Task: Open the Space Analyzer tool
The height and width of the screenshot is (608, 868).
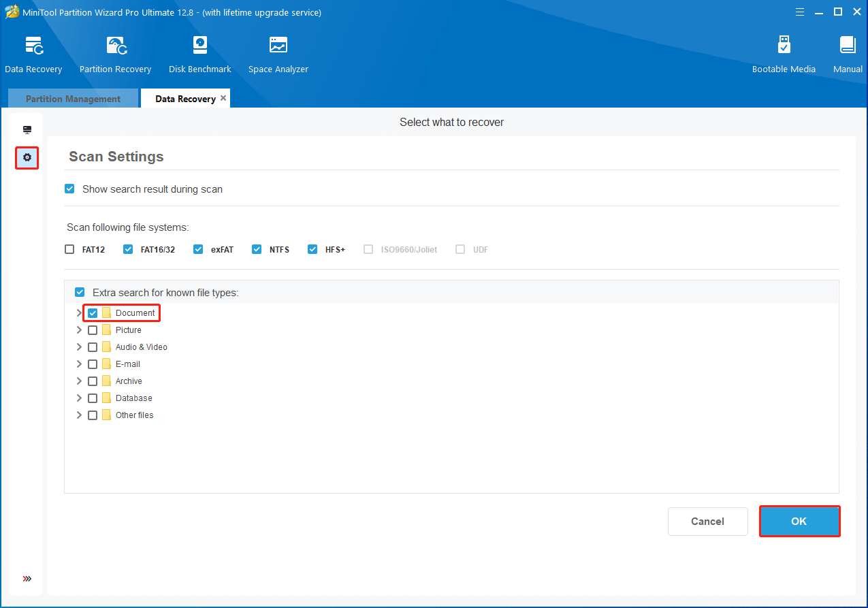Action: pos(278,46)
